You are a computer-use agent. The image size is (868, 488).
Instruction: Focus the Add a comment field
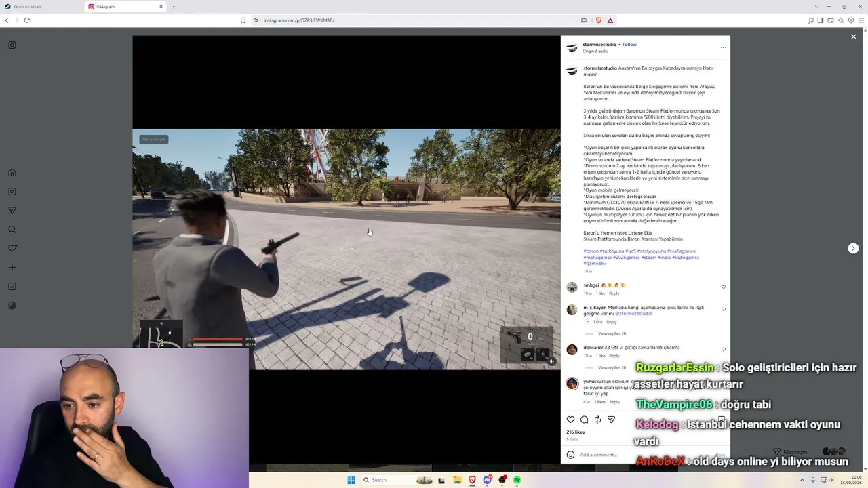(644, 455)
